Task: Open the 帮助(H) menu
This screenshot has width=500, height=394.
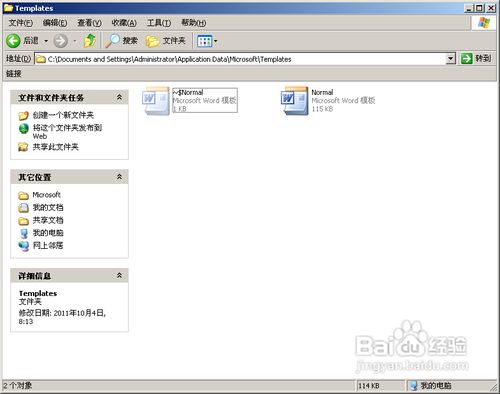Action: (x=194, y=23)
